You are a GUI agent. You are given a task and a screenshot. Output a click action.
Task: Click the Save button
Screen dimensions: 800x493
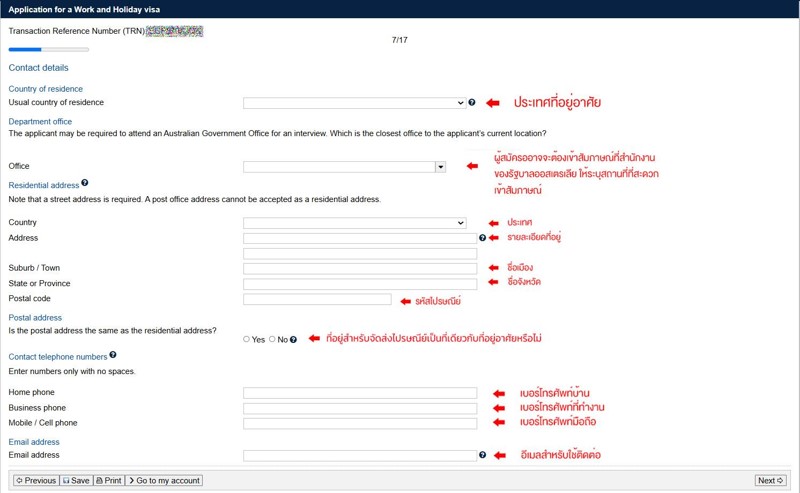click(76, 480)
